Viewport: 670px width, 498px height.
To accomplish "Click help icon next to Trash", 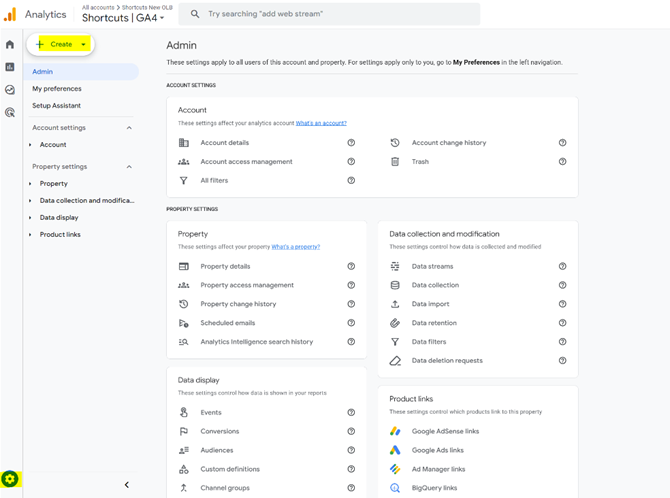I will pos(562,161).
